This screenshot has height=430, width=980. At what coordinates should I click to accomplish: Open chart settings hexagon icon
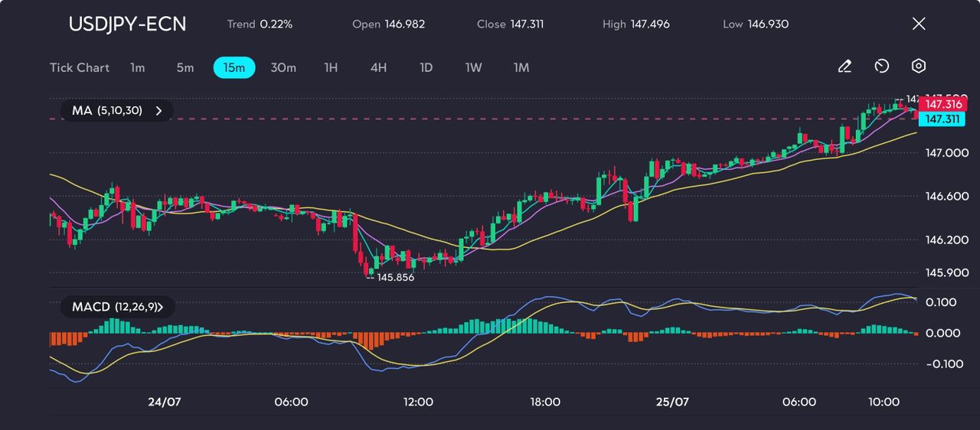[x=919, y=67]
